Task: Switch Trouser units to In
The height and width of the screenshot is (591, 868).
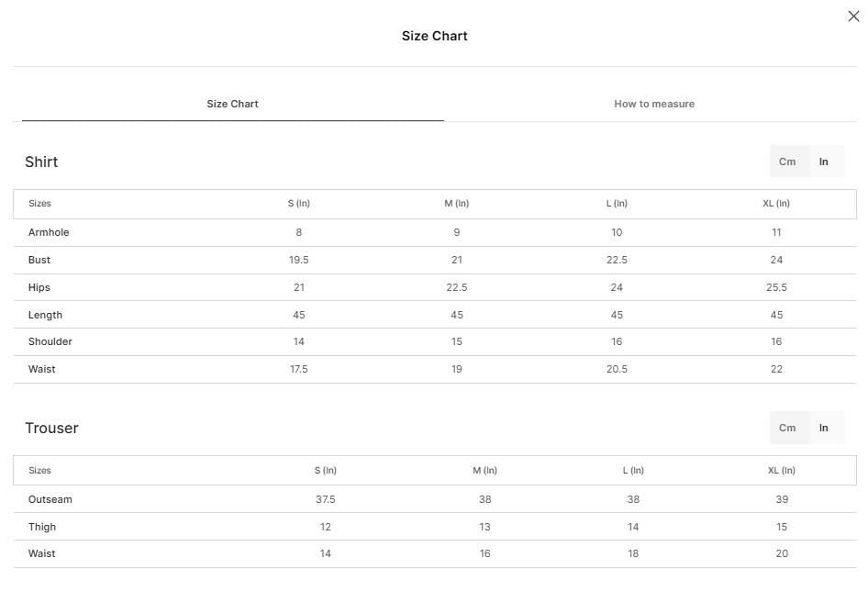Action: [x=824, y=428]
